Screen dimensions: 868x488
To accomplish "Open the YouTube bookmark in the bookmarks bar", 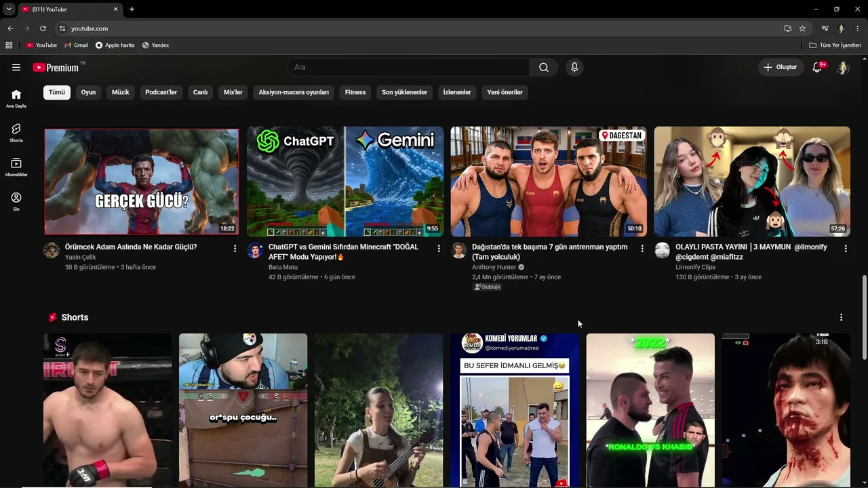I will (41, 45).
